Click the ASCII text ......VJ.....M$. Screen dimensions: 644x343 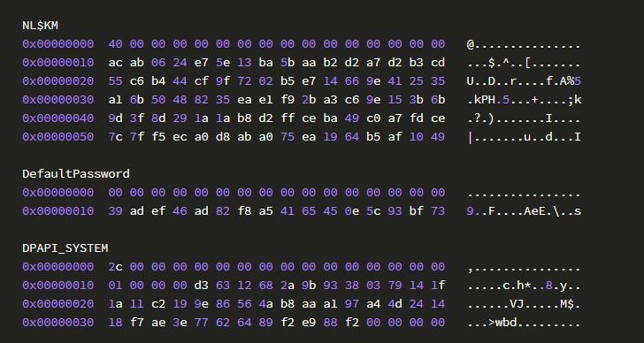[x=524, y=304]
